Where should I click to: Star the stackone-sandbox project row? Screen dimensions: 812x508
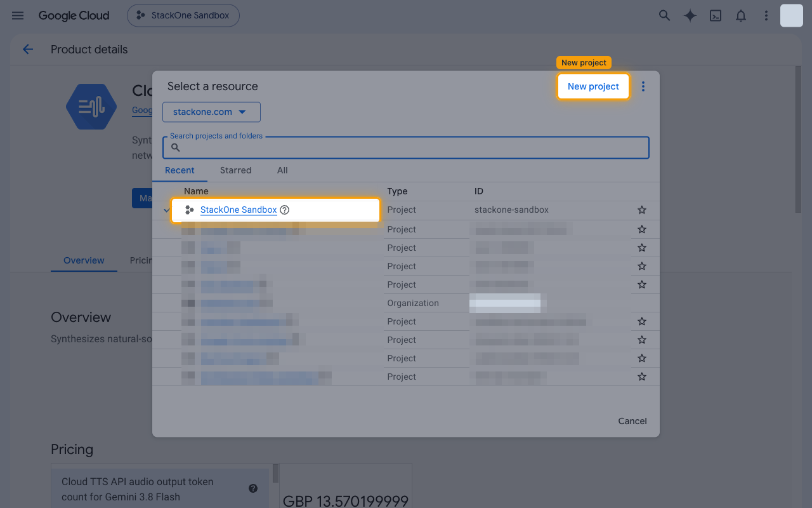(642, 210)
